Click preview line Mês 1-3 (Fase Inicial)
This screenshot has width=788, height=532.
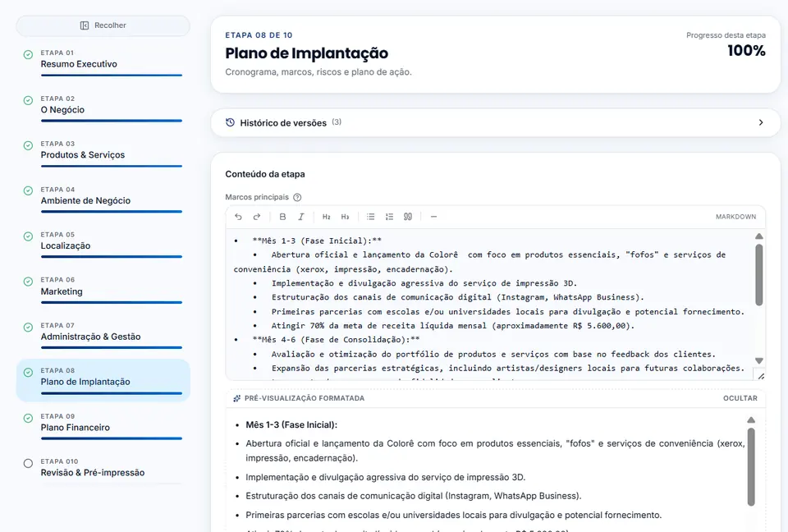(x=291, y=425)
